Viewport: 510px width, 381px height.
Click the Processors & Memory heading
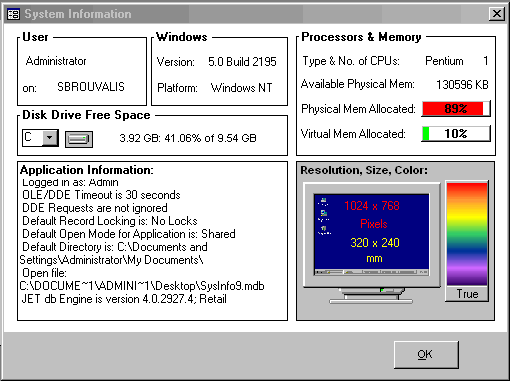click(361, 37)
